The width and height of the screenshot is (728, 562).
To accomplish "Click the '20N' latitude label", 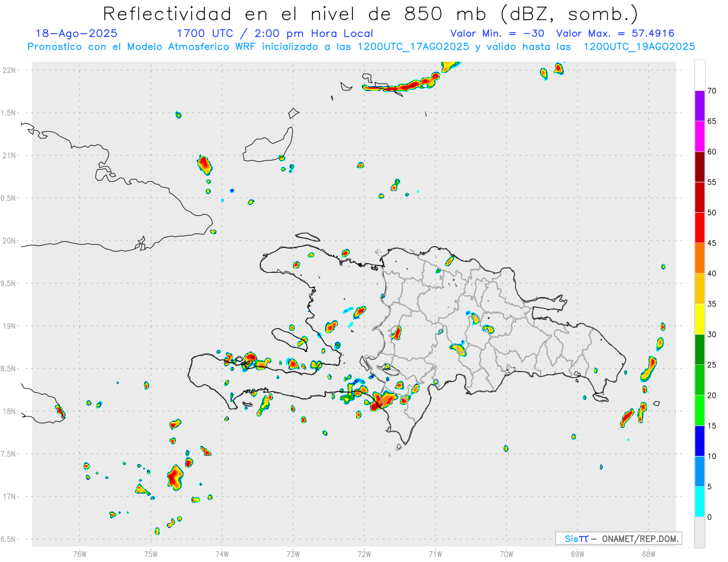I will click(10, 241).
